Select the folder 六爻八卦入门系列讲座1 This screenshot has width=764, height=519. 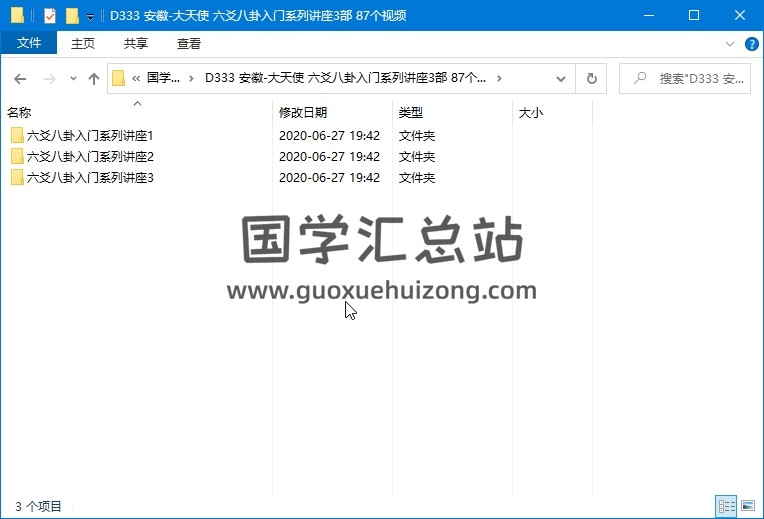[x=90, y=135]
